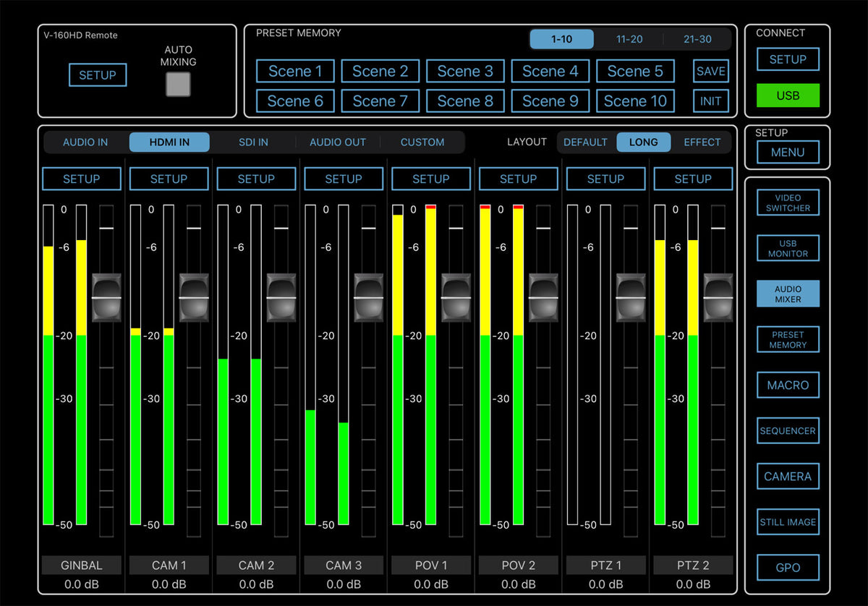Select the Audio Mixer panel
This screenshot has width=868, height=606.
(788, 294)
